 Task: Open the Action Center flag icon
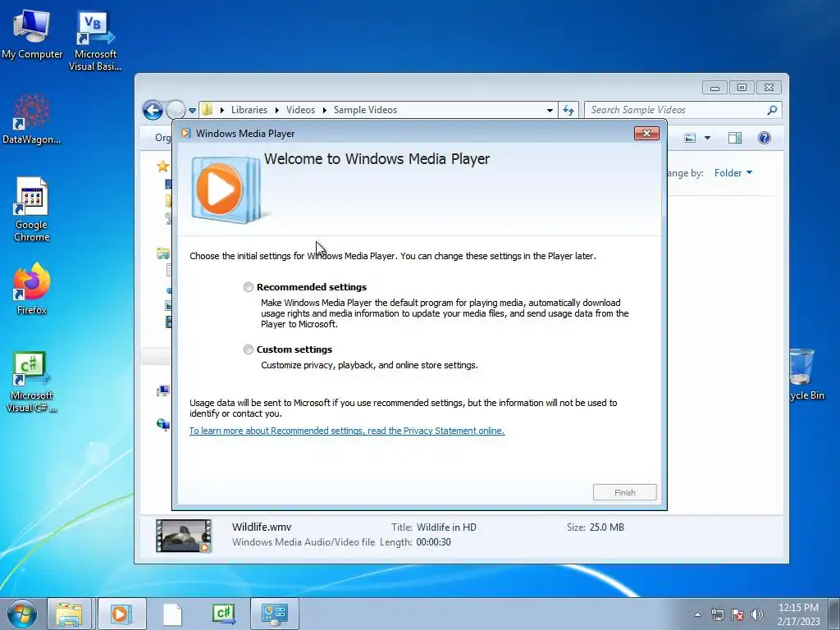pyautogui.click(x=737, y=614)
